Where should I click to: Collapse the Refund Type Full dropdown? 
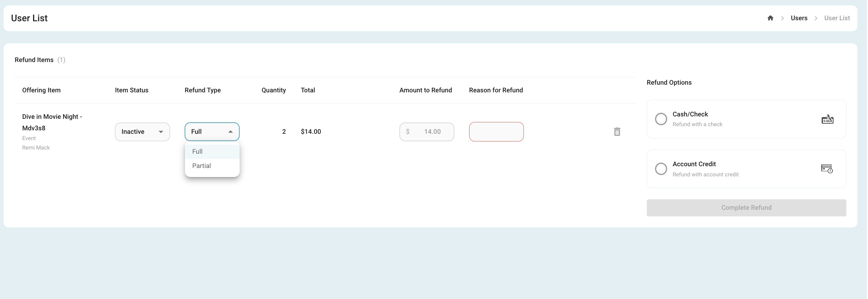tap(212, 132)
